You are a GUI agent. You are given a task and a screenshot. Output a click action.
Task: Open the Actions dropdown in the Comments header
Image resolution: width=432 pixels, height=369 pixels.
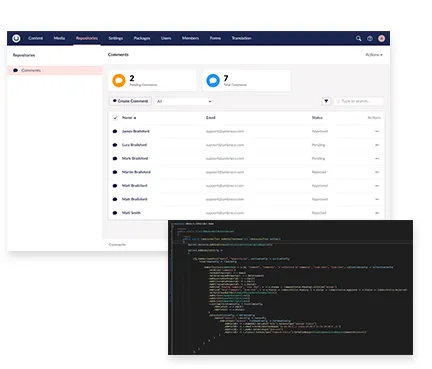pyautogui.click(x=374, y=55)
